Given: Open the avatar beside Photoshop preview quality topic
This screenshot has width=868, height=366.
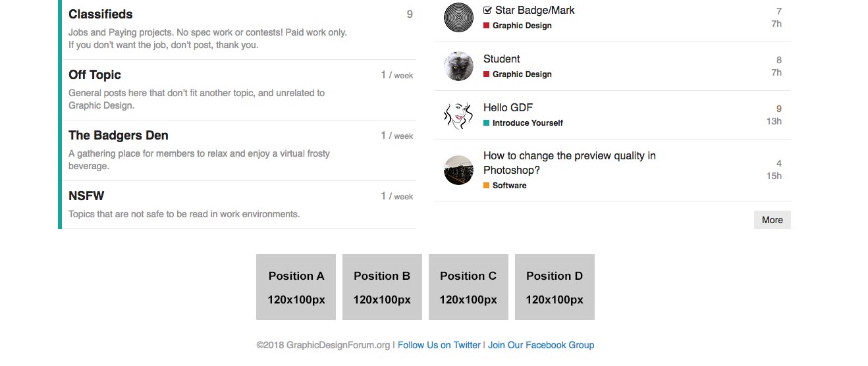Looking at the screenshot, I should tap(458, 170).
